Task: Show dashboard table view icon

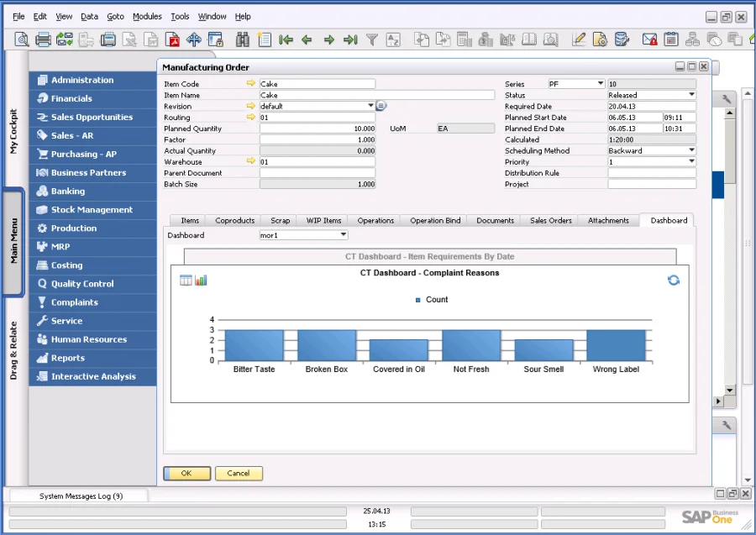Action: point(186,280)
